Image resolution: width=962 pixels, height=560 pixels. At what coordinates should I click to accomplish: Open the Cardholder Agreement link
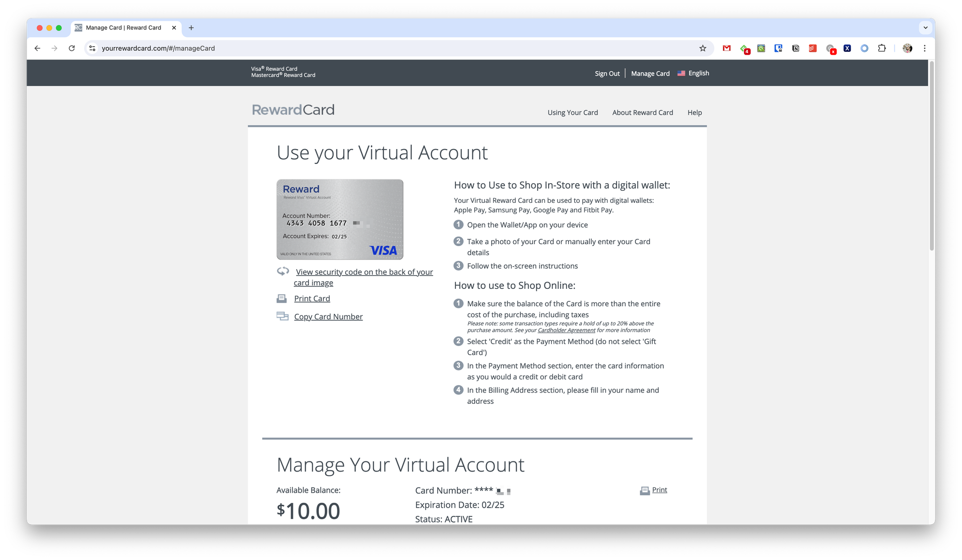pos(566,330)
